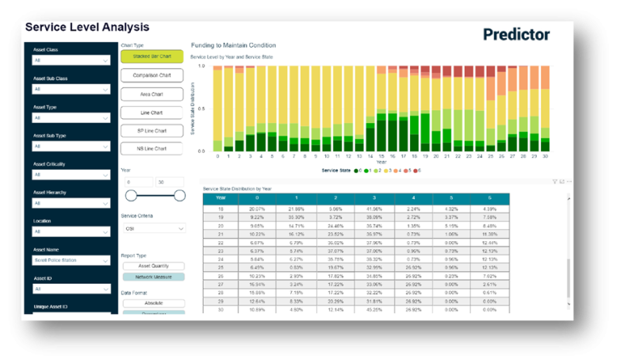Sort by service state 3 column header

point(374,198)
